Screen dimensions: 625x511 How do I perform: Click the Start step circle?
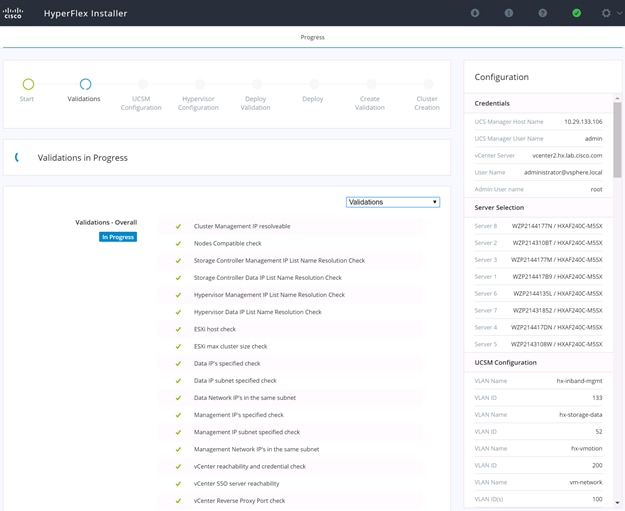click(28, 84)
